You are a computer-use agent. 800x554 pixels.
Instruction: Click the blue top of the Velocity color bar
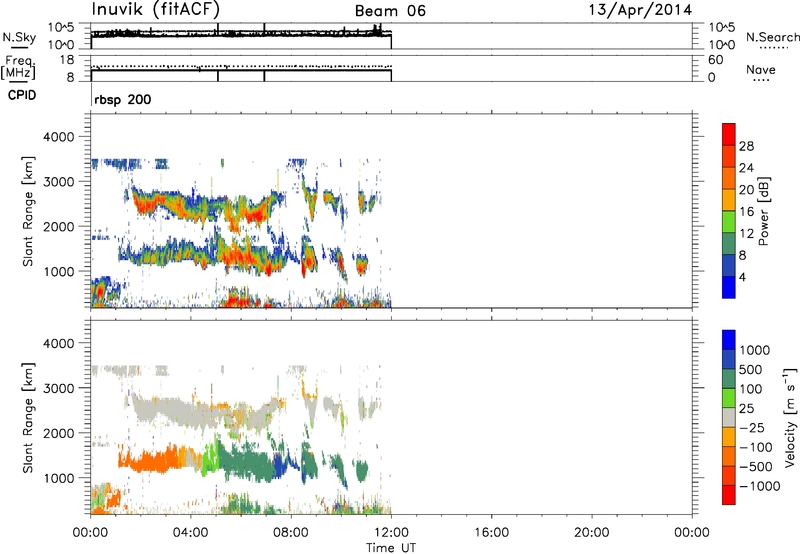pos(729,339)
